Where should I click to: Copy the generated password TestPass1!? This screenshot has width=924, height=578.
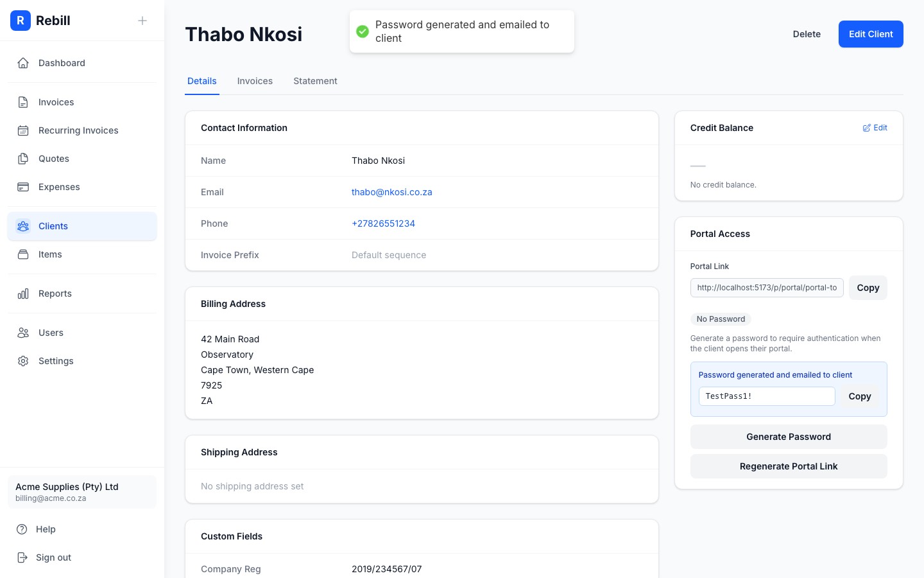(859, 396)
